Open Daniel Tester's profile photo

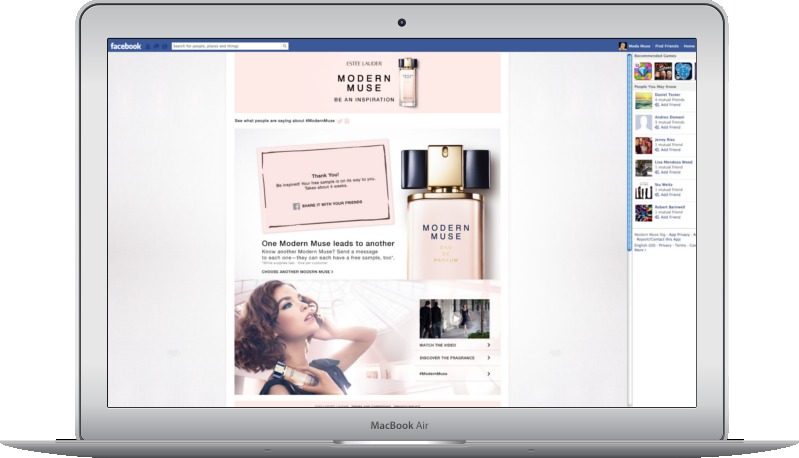(x=643, y=100)
